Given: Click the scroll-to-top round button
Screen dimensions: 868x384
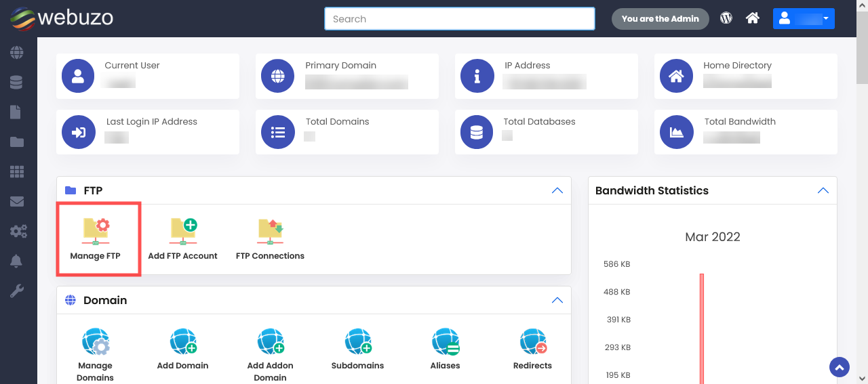Looking at the screenshot, I should pyautogui.click(x=839, y=367).
